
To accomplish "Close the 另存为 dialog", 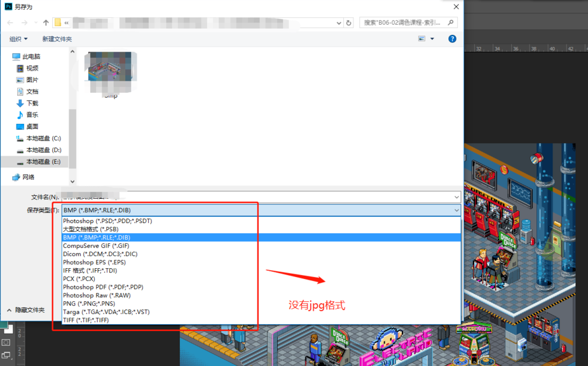I will (x=456, y=7).
